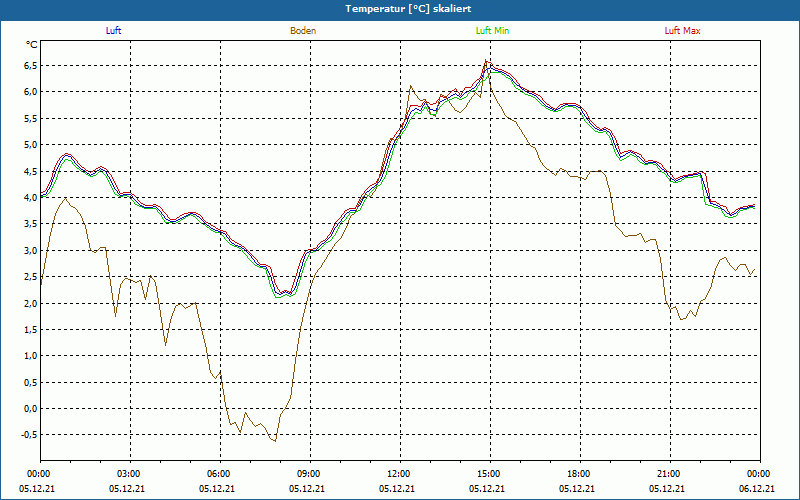Click the 09:00 time axis label
The image size is (800, 500).
(x=308, y=474)
